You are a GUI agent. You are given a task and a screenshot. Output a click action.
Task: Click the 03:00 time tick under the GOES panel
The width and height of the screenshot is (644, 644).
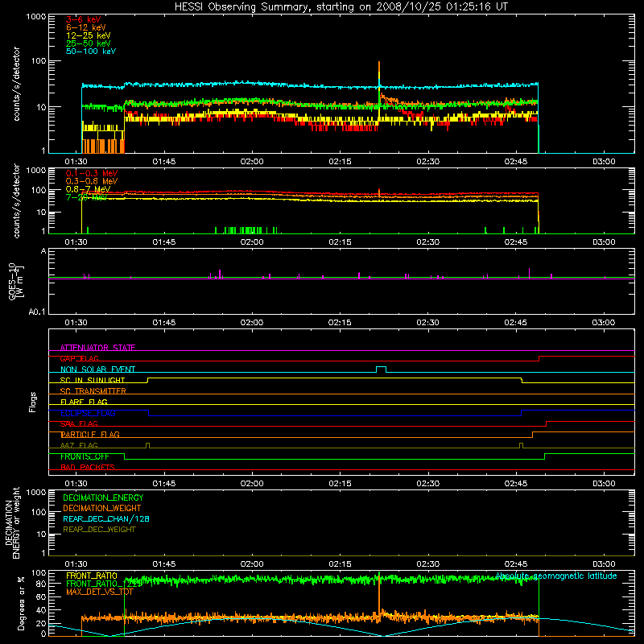603,323
